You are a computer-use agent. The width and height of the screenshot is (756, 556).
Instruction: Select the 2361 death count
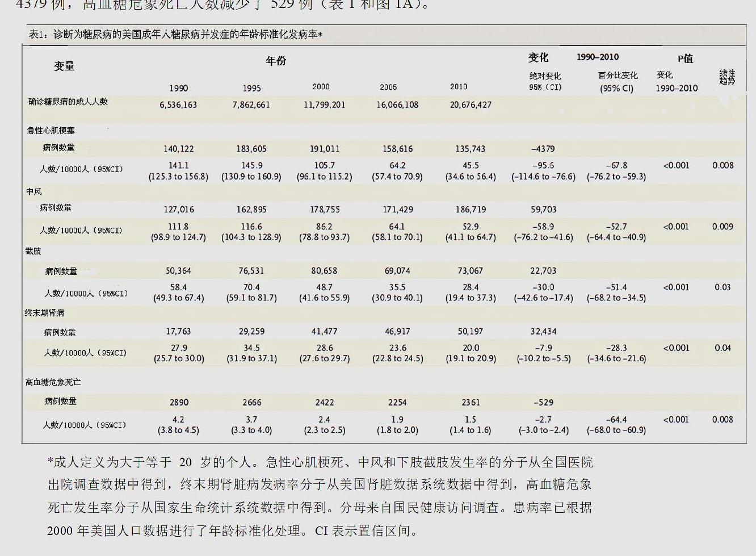(x=471, y=402)
